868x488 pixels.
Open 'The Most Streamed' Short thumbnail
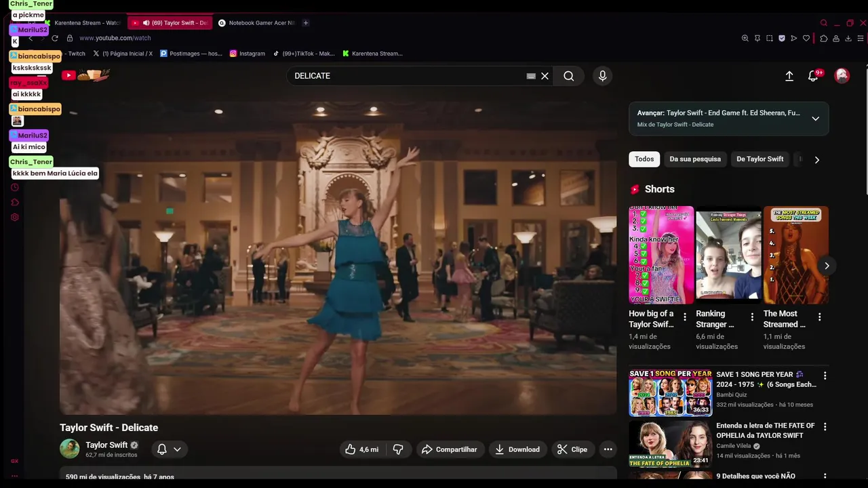click(796, 255)
